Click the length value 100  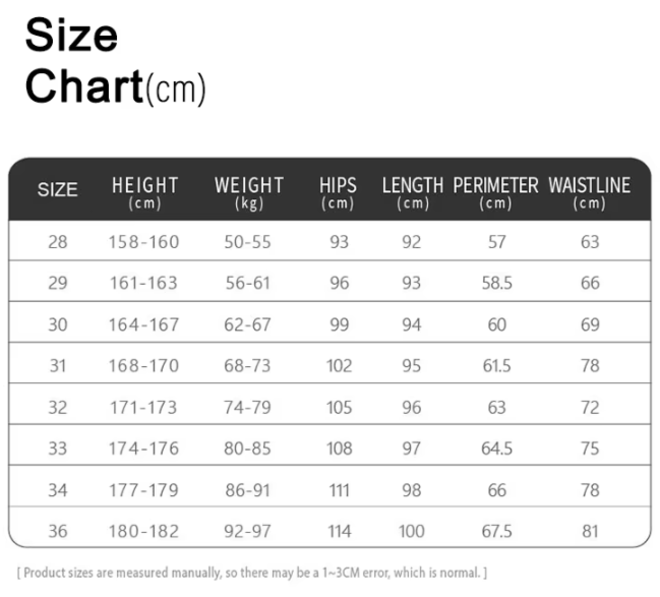[412, 531]
